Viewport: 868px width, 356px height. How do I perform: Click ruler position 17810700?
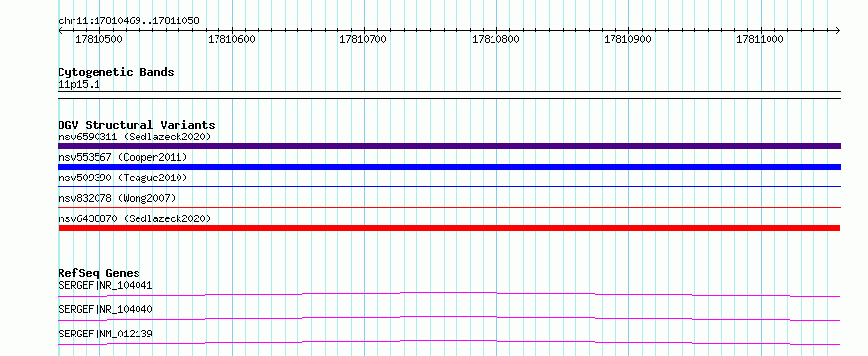[x=363, y=40]
